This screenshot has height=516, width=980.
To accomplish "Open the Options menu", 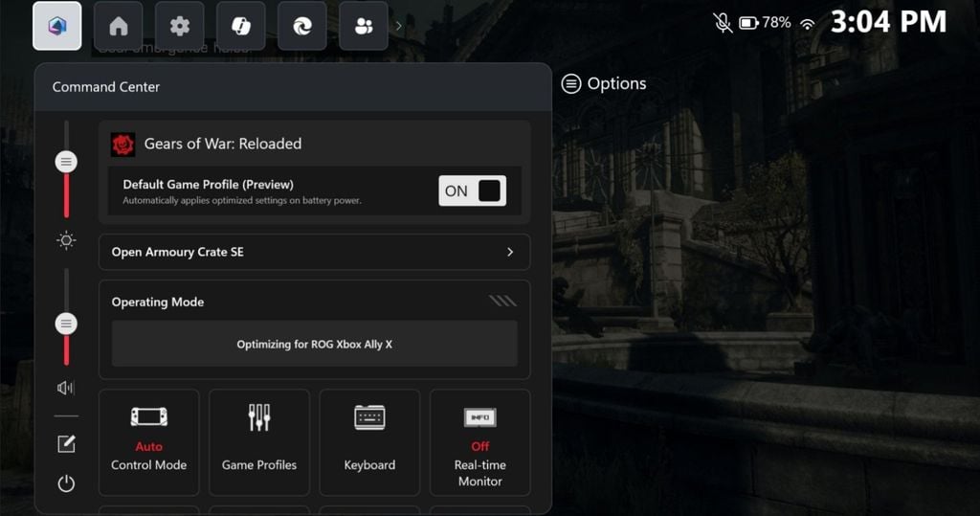I will pos(604,84).
